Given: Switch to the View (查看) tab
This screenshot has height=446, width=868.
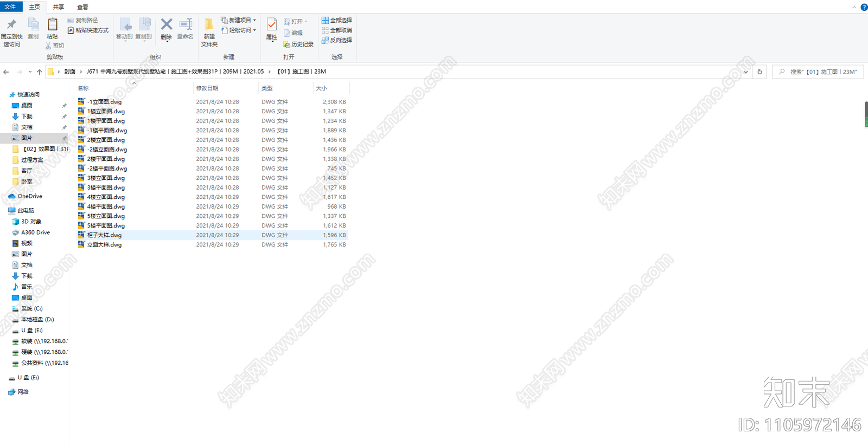Looking at the screenshot, I should click(82, 7).
